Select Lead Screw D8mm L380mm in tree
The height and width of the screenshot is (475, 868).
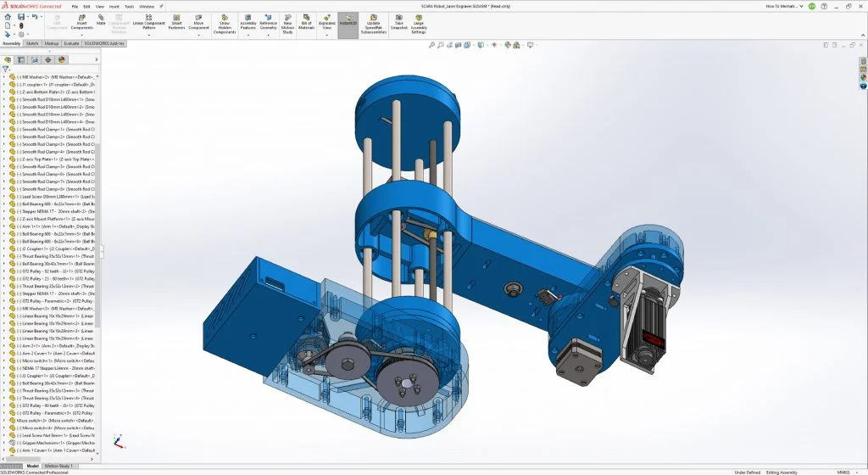tap(58, 196)
